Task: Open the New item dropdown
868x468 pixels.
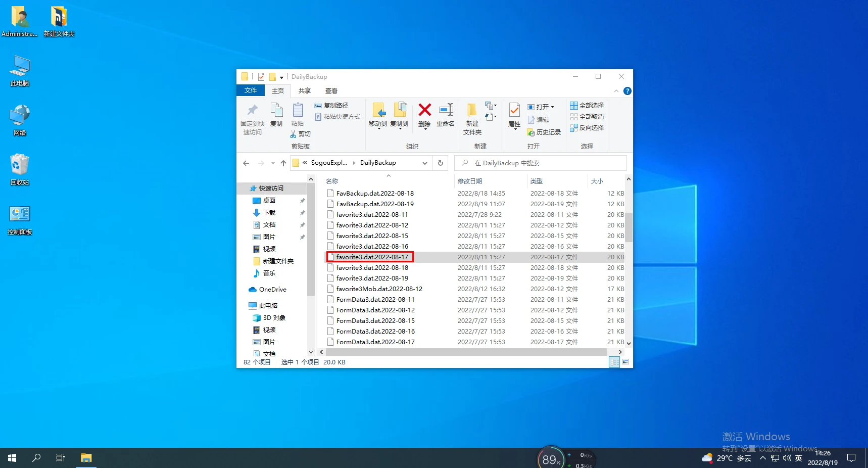Action: click(x=491, y=106)
